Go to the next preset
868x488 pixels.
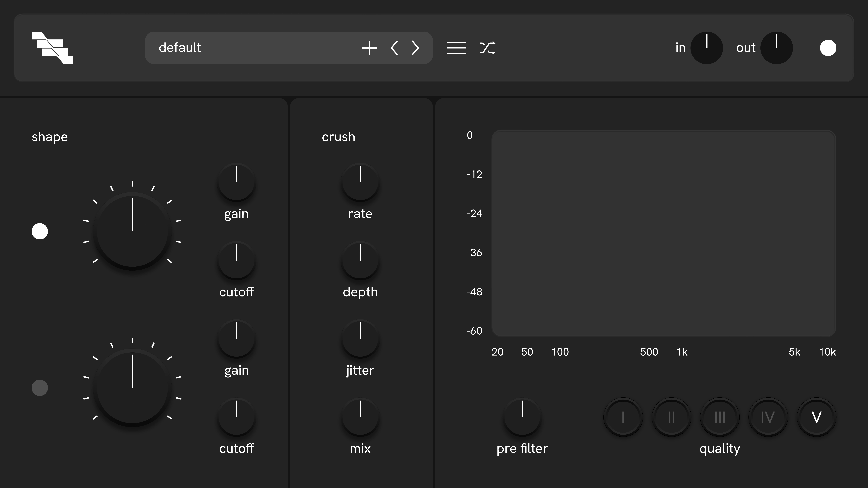pyautogui.click(x=415, y=48)
